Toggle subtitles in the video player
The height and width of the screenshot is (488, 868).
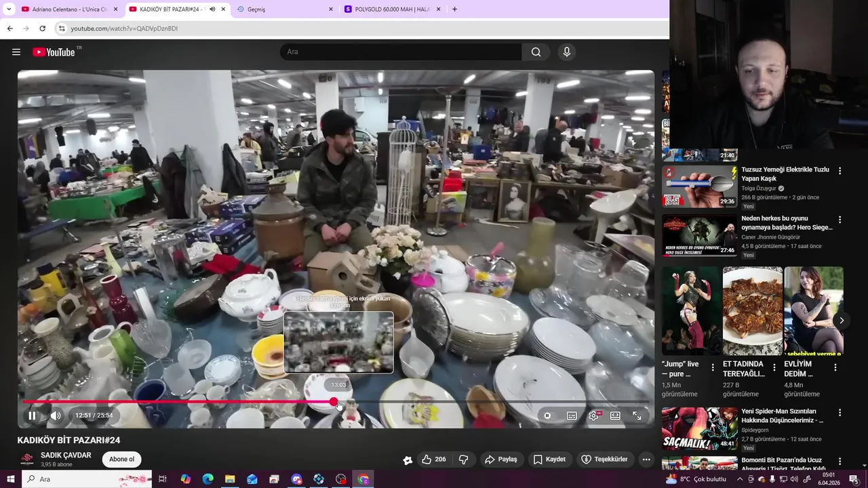[572, 415]
